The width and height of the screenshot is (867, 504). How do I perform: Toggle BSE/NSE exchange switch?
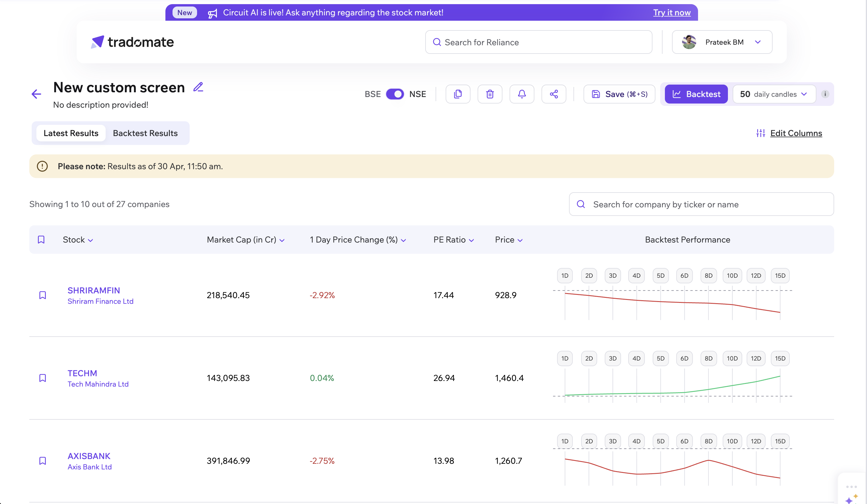[395, 94]
